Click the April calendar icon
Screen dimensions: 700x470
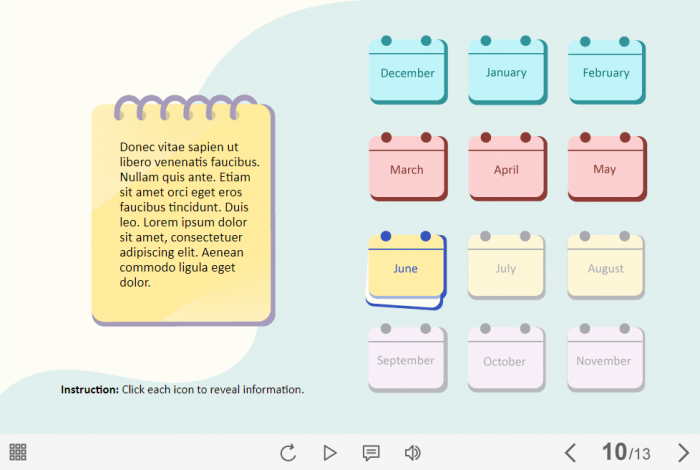tap(506, 168)
